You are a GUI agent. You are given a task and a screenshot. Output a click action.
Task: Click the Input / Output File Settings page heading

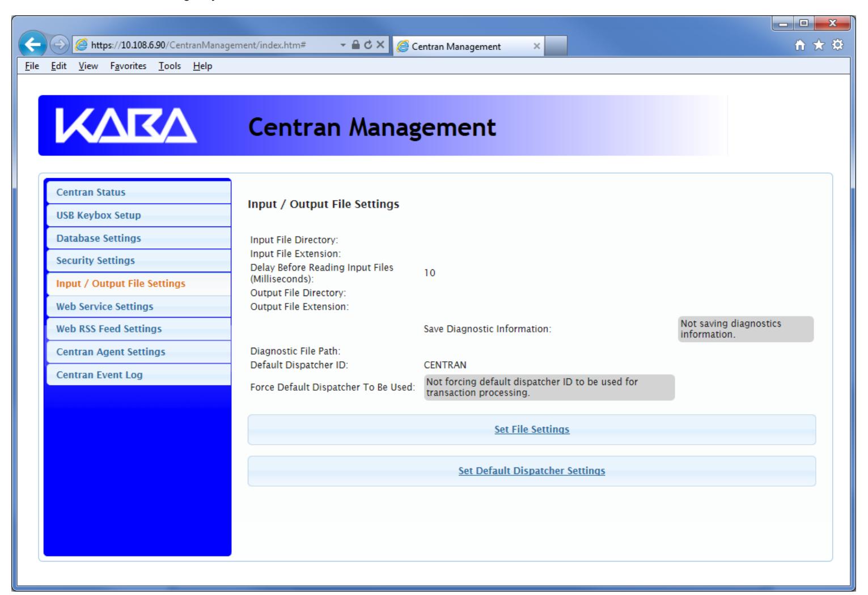point(324,204)
